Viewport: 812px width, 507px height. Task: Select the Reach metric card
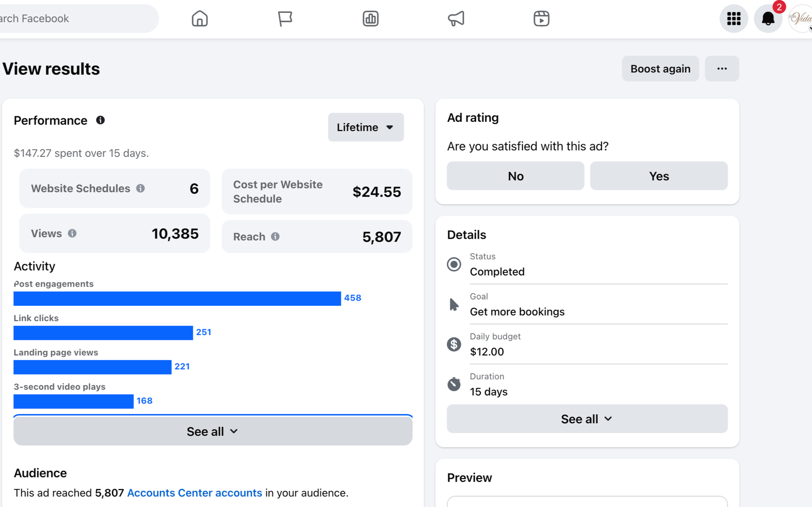pos(317,236)
